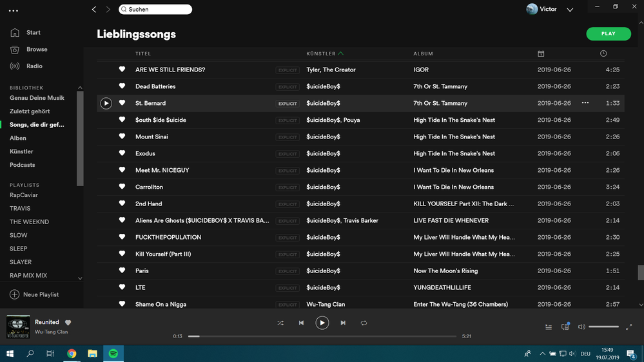644x362 pixels.
Task: Open Tyler, The Creator artist link
Action: point(331,70)
